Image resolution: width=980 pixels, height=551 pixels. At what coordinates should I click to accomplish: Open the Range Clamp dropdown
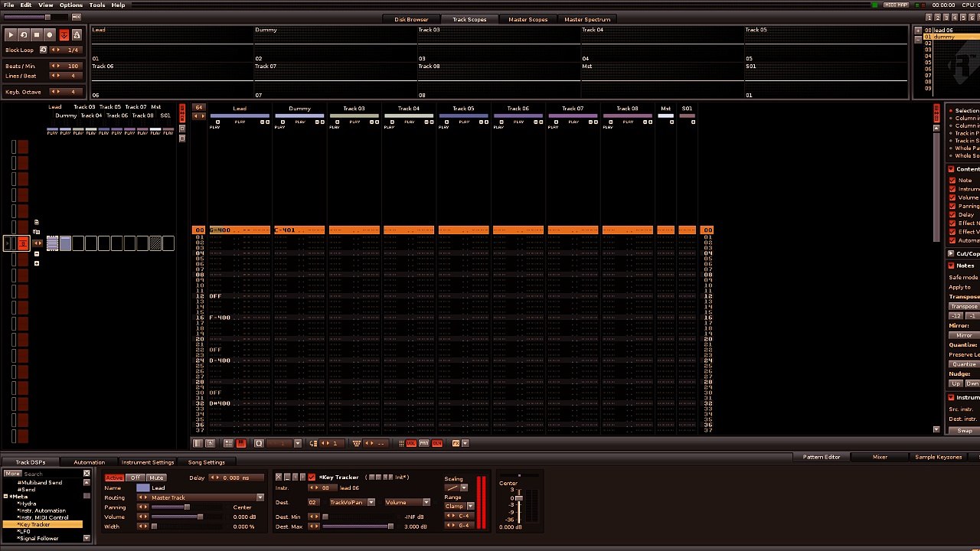click(459, 506)
